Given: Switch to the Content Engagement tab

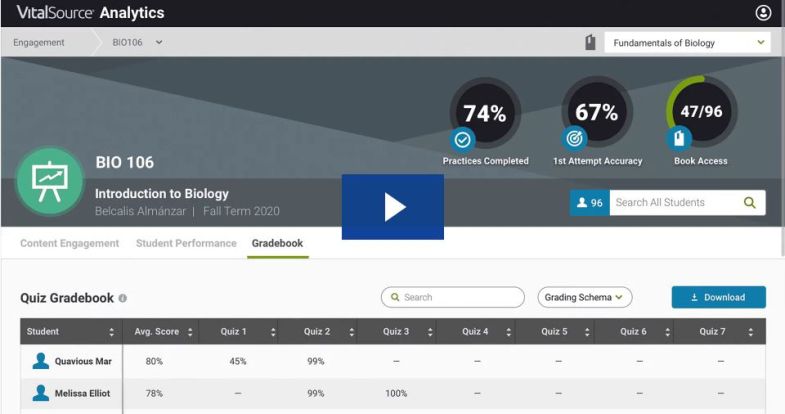Looking at the screenshot, I should (69, 243).
